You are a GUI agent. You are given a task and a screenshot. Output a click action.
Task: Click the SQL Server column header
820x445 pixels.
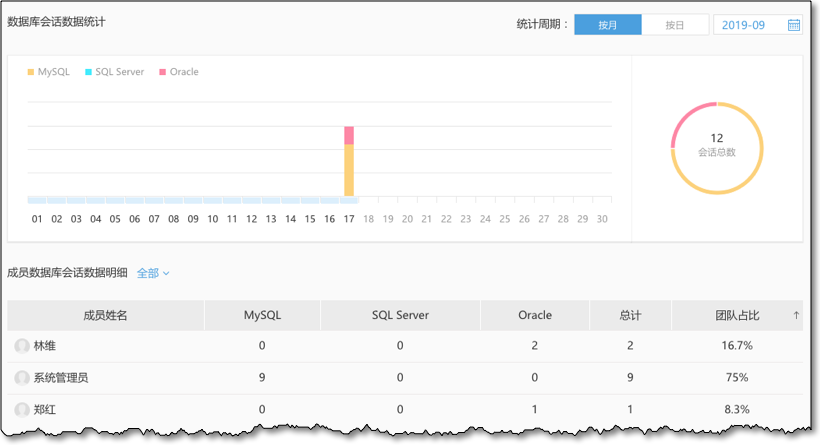(400, 315)
